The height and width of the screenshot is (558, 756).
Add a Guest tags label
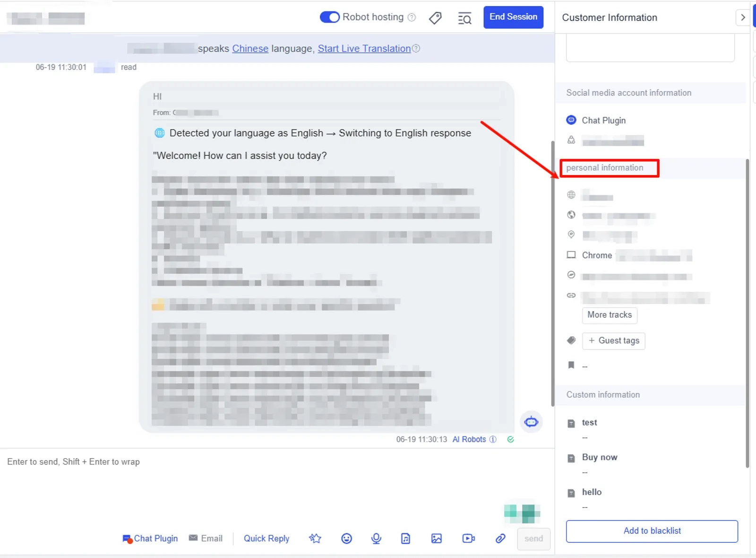pos(613,340)
